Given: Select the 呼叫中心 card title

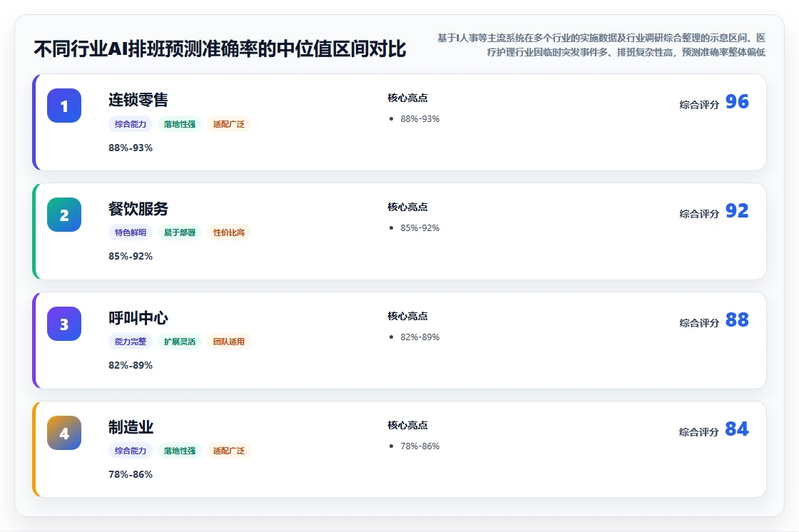Looking at the screenshot, I should coord(138,318).
